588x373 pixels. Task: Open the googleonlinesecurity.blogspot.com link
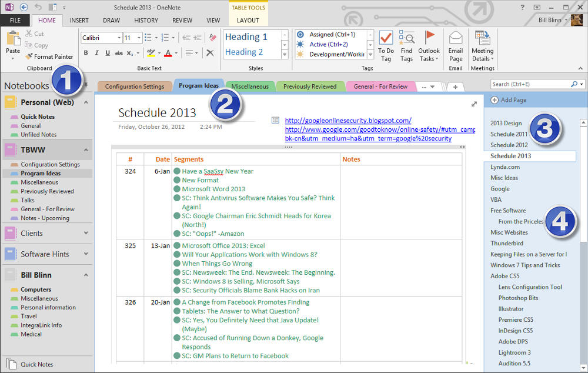click(348, 121)
